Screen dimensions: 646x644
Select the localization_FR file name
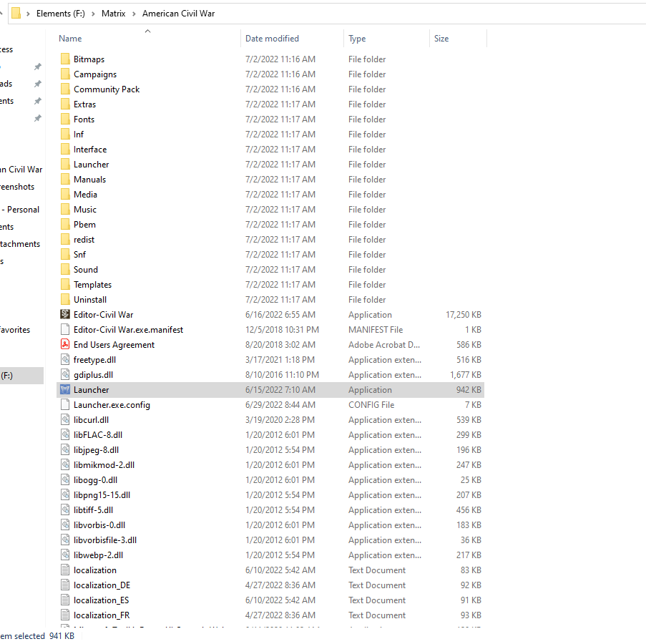(x=102, y=615)
